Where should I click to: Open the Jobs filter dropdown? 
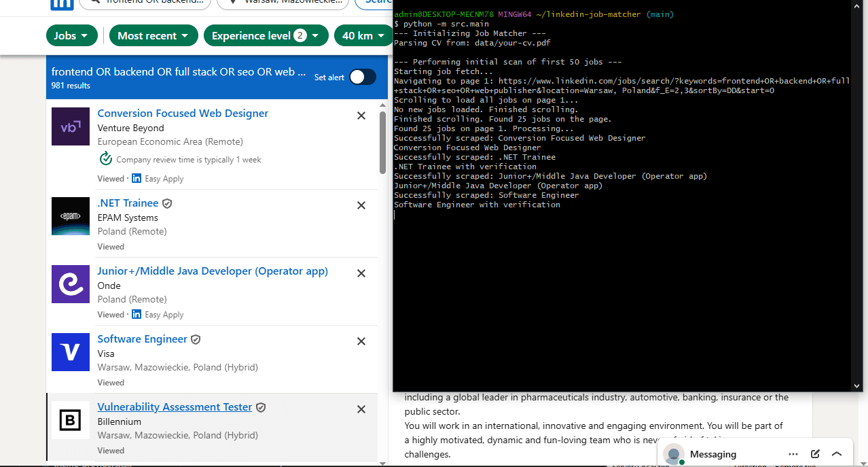tap(71, 35)
